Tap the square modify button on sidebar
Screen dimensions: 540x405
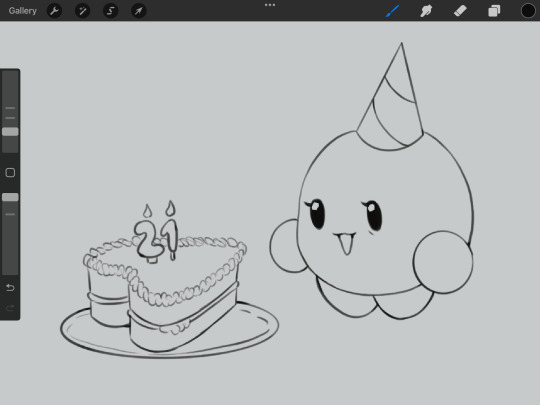[10, 173]
